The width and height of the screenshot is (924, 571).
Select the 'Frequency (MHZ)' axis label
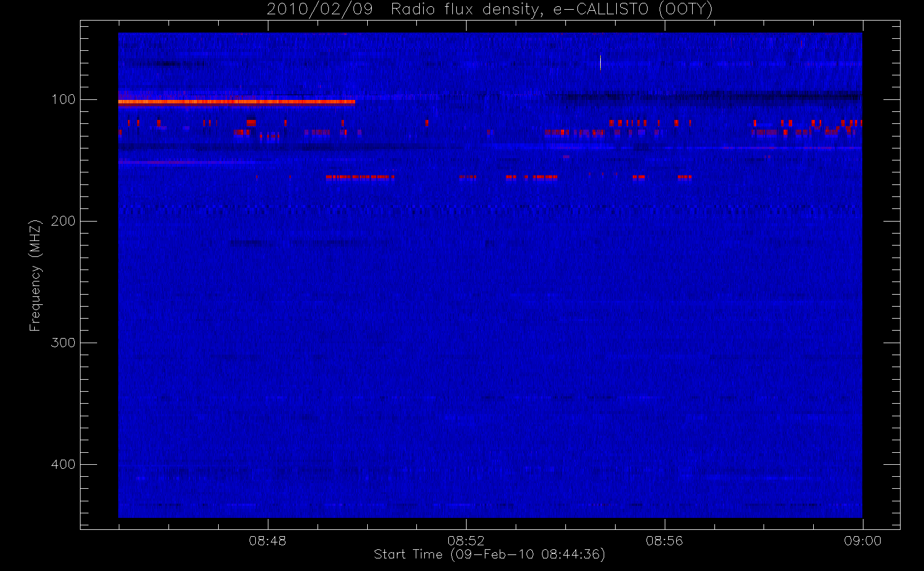point(35,275)
